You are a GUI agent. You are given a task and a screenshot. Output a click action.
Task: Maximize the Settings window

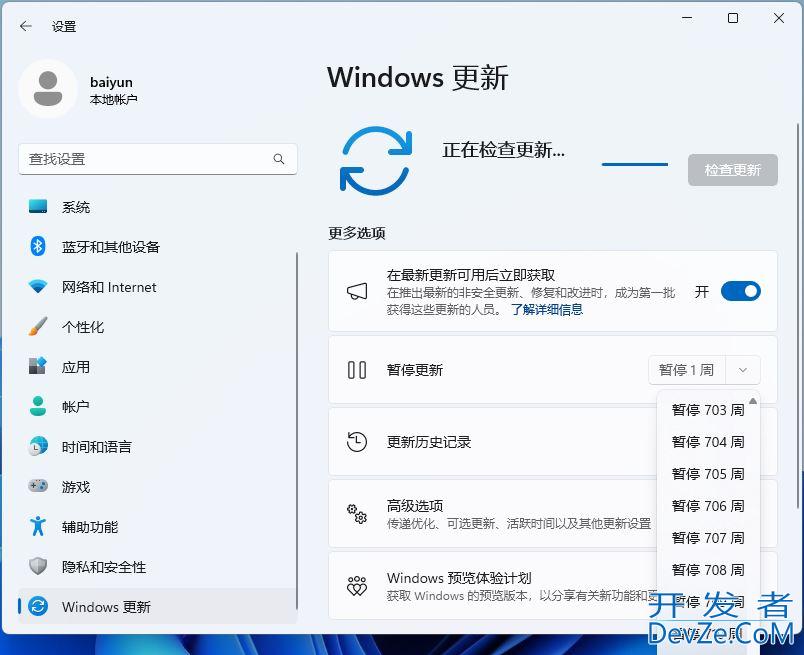733,18
